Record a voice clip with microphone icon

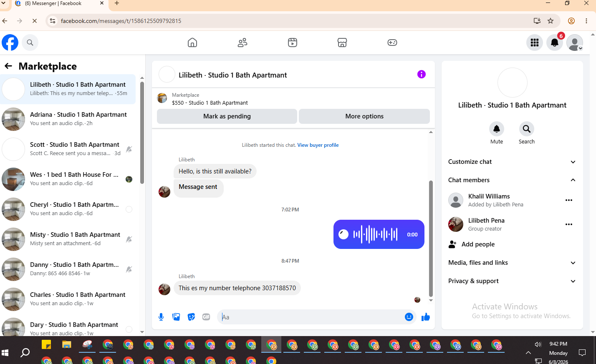click(161, 317)
